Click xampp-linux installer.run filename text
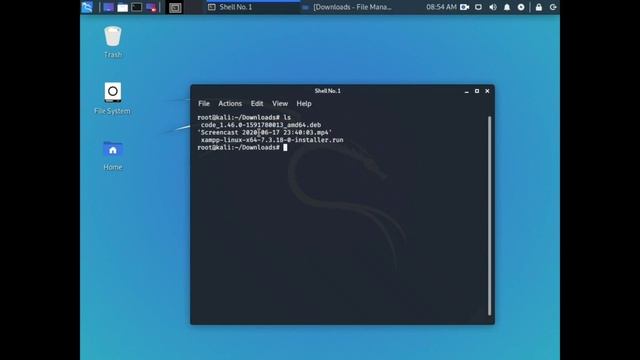 point(272,140)
